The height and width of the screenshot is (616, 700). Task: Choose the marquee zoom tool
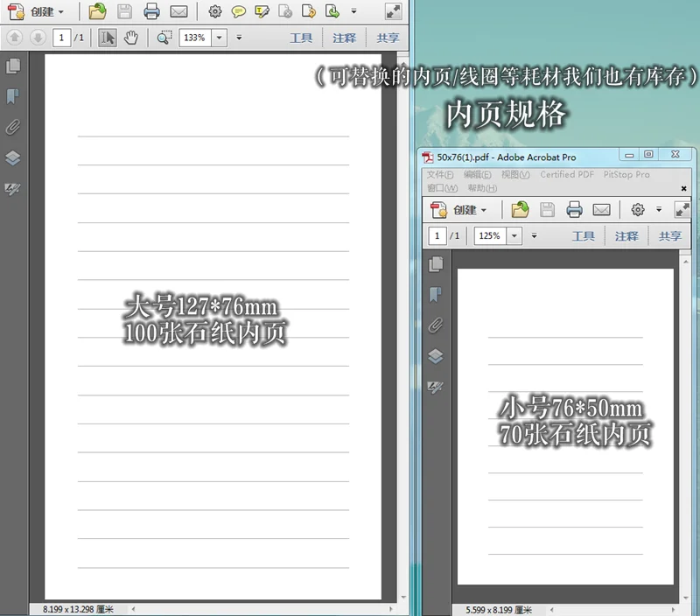[x=164, y=38]
